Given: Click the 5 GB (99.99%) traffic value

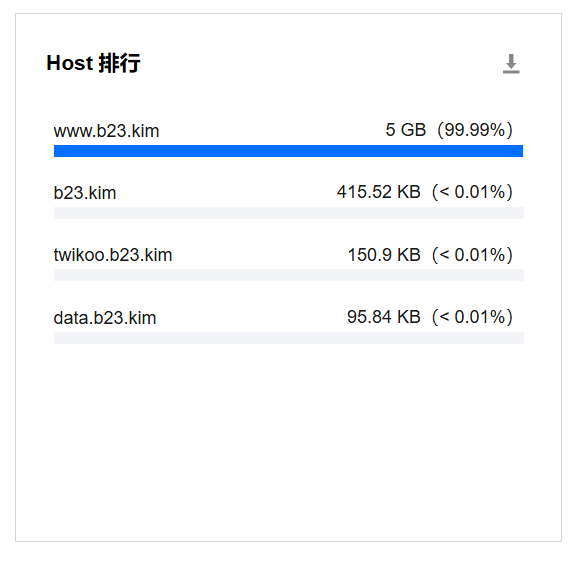Looking at the screenshot, I should pyautogui.click(x=449, y=130).
